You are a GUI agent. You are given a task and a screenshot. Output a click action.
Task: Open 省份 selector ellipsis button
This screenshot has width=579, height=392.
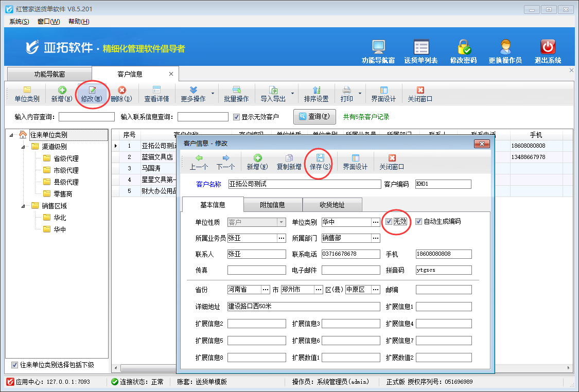pos(266,290)
